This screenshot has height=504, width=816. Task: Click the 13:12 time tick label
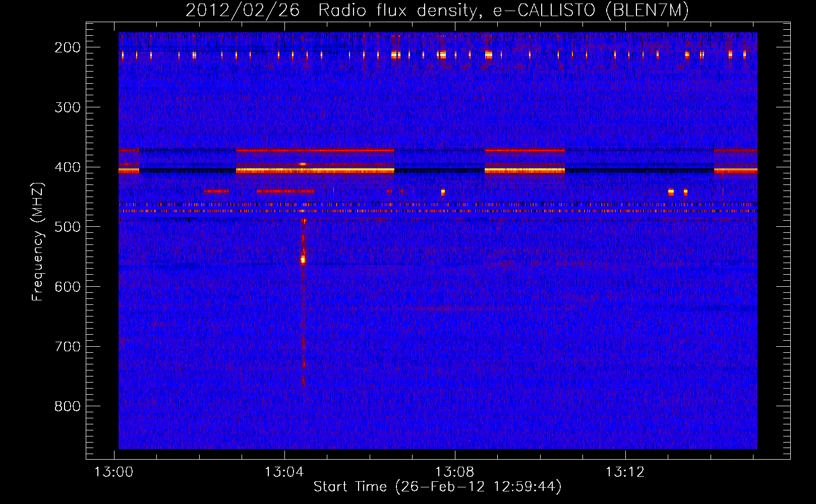pos(625,472)
